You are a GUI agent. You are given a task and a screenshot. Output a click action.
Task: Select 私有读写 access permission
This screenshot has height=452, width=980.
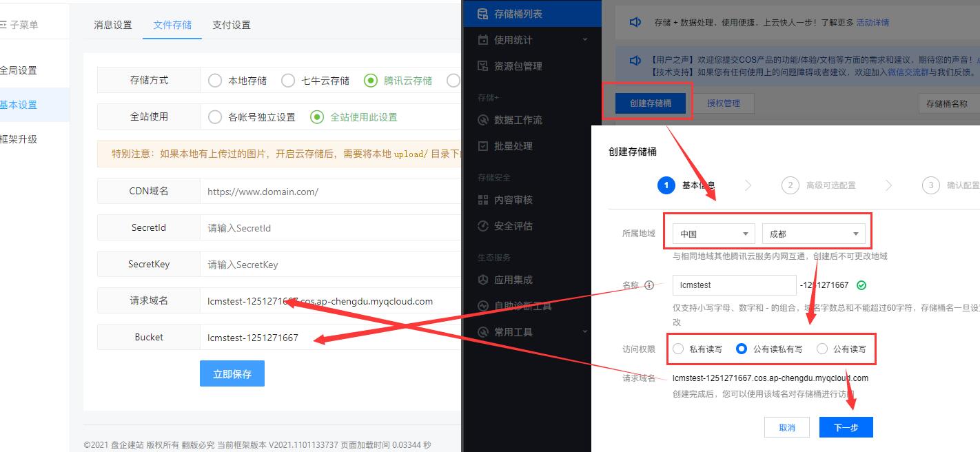pos(697,349)
